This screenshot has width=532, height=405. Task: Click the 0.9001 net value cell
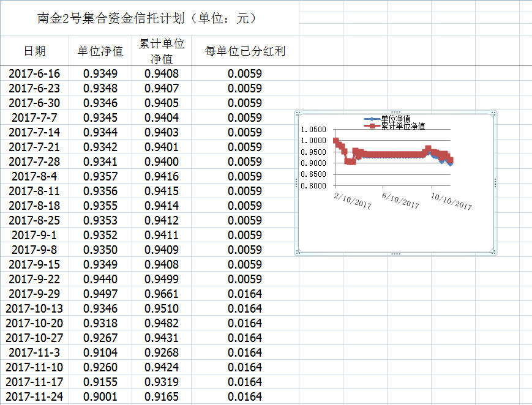tap(100, 396)
